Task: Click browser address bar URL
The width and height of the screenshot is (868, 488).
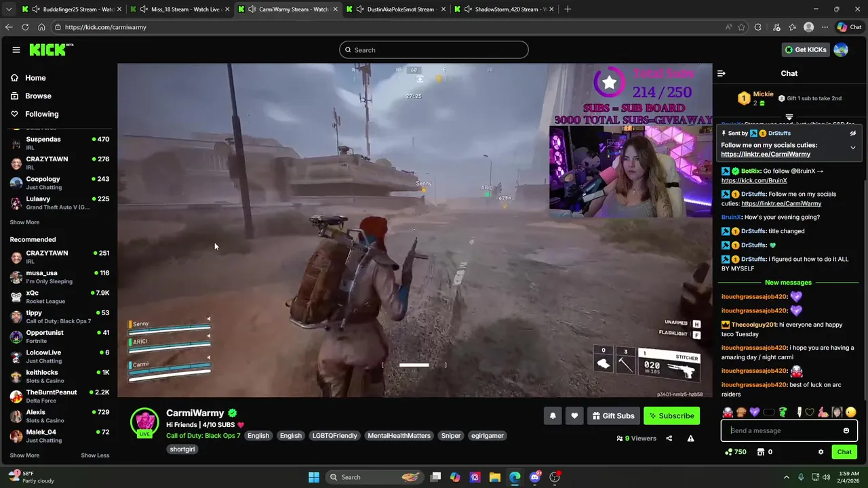Action: [106, 27]
